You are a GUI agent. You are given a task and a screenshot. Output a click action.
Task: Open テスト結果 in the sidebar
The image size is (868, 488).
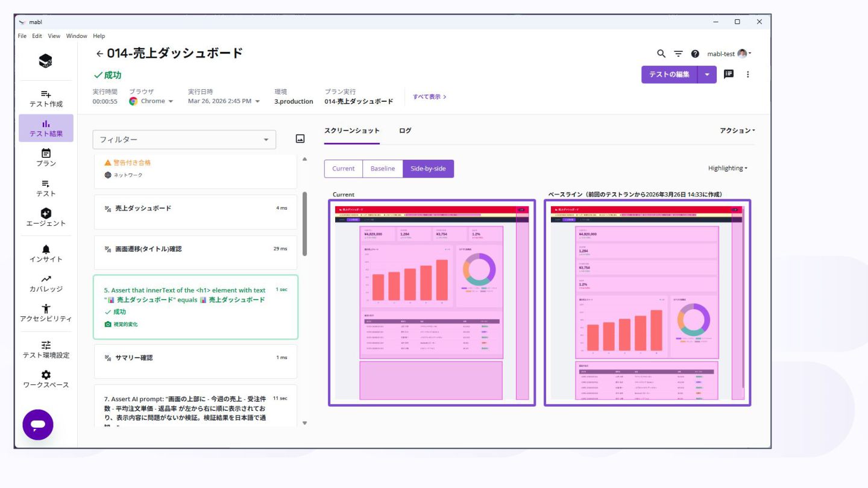click(46, 128)
